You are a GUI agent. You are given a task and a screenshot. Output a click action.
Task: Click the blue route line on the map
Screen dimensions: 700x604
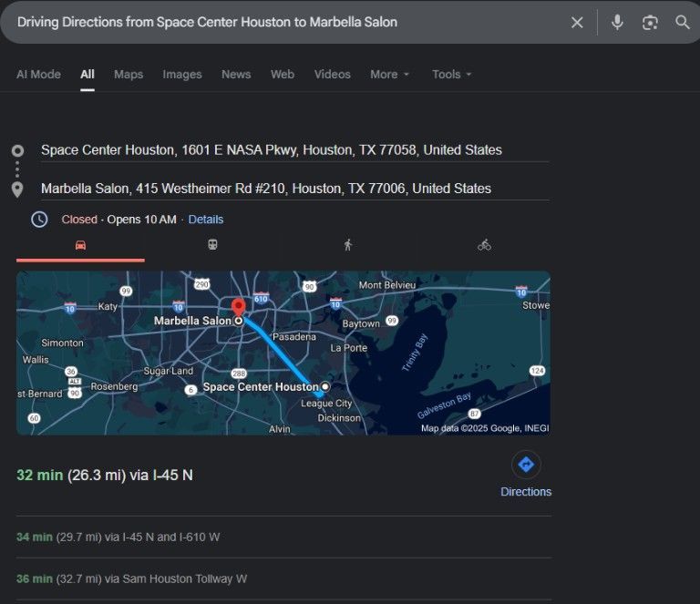point(282,353)
